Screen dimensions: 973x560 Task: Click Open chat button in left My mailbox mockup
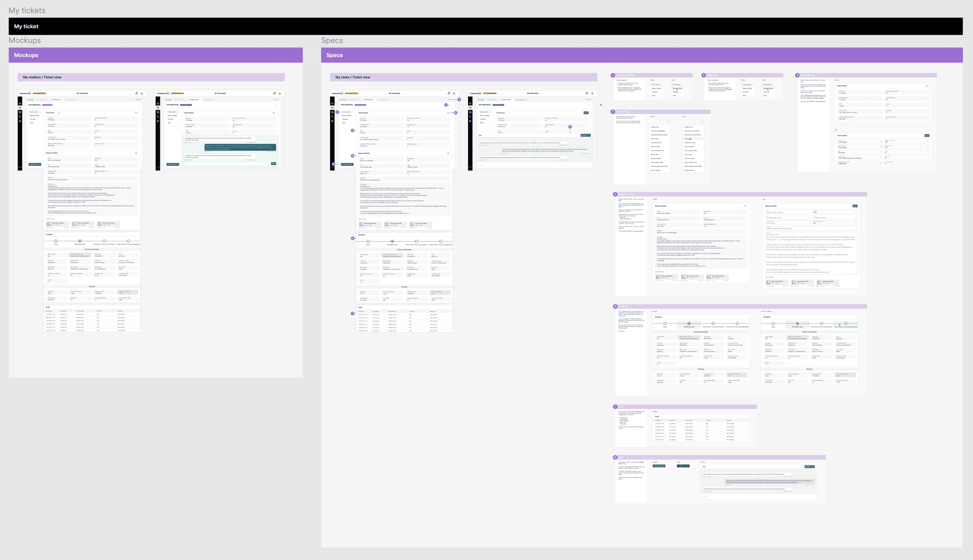pyautogui.click(x=35, y=164)
